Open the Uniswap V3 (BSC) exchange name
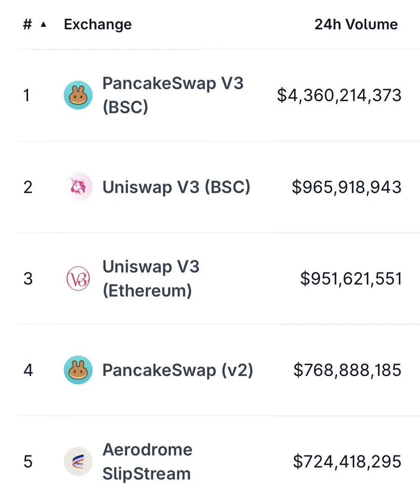Image resolution: width=420 pixels, height=504 pixels. pos(176,187)
